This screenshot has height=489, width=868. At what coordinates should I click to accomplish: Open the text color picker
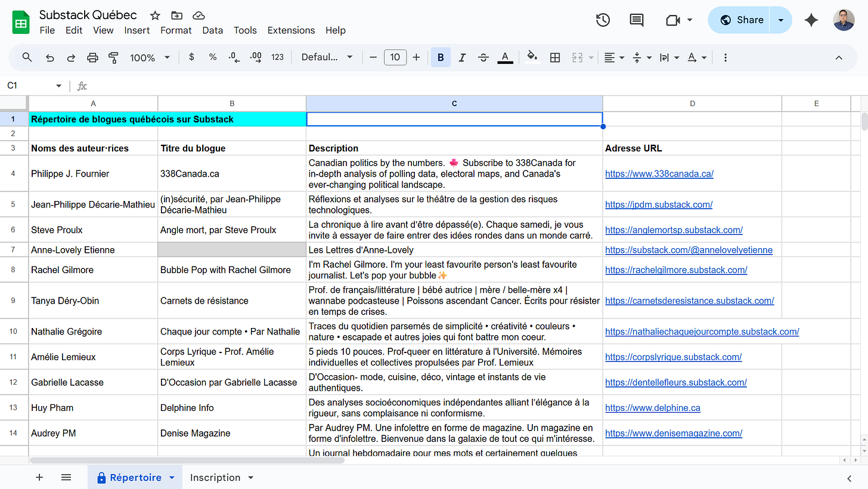pyautogui.click(x=505, y=57)
